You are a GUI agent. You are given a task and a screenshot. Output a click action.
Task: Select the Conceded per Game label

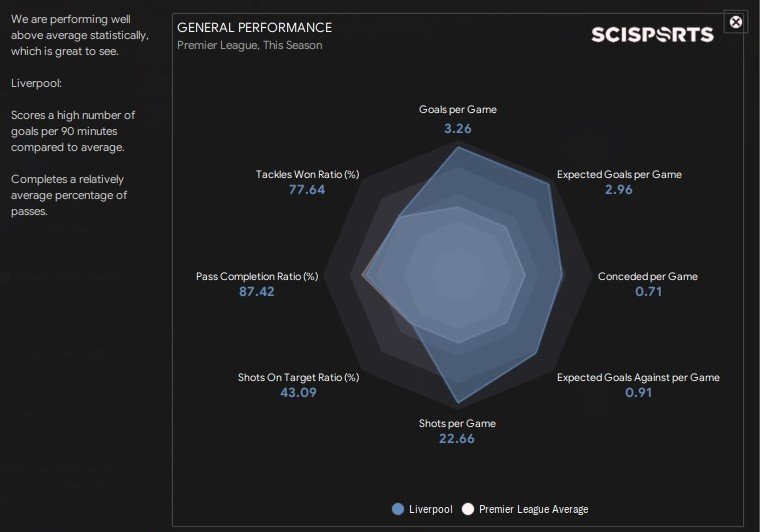click(x=647, y=276)
